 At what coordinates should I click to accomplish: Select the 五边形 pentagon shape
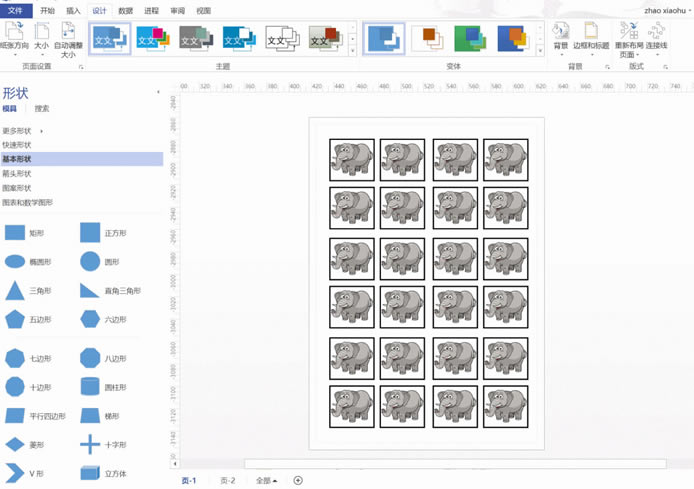pyautogui.click(x=15, y=320)
